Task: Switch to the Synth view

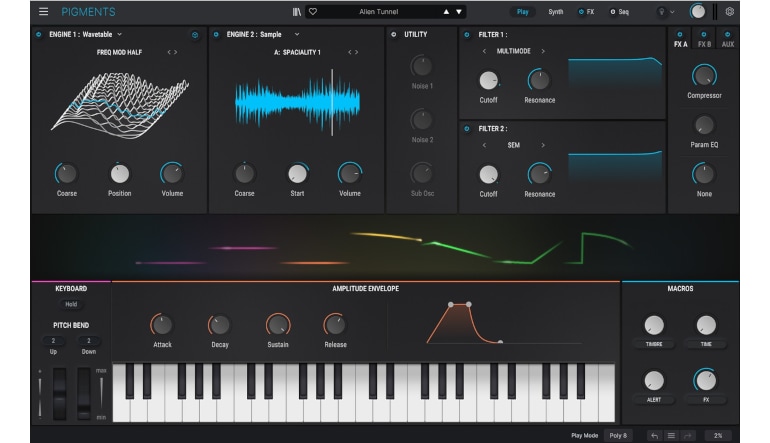Action: (555, 12)
